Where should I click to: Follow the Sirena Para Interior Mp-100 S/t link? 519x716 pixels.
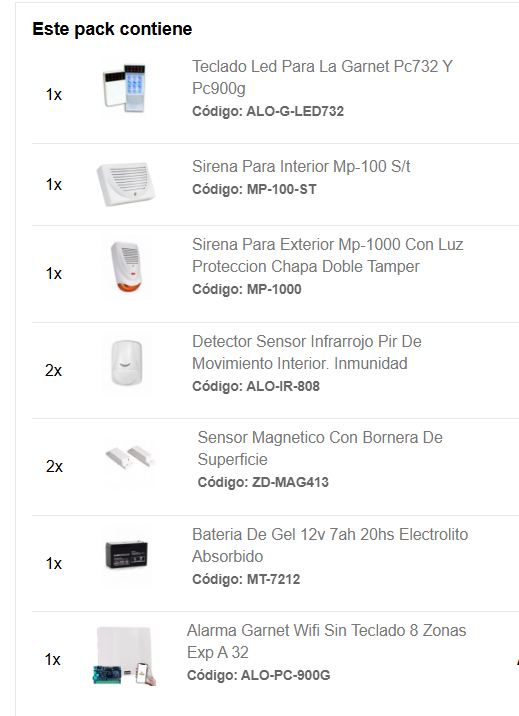(x=301, y=166)
